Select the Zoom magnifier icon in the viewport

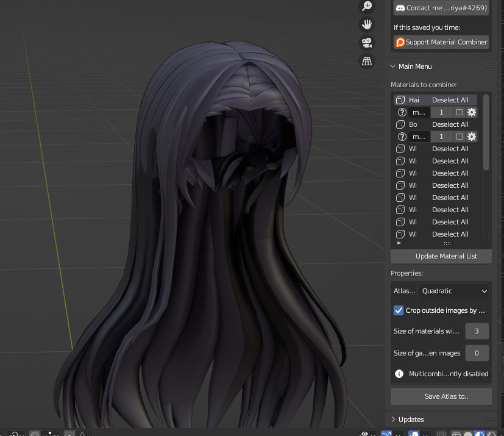366,7
